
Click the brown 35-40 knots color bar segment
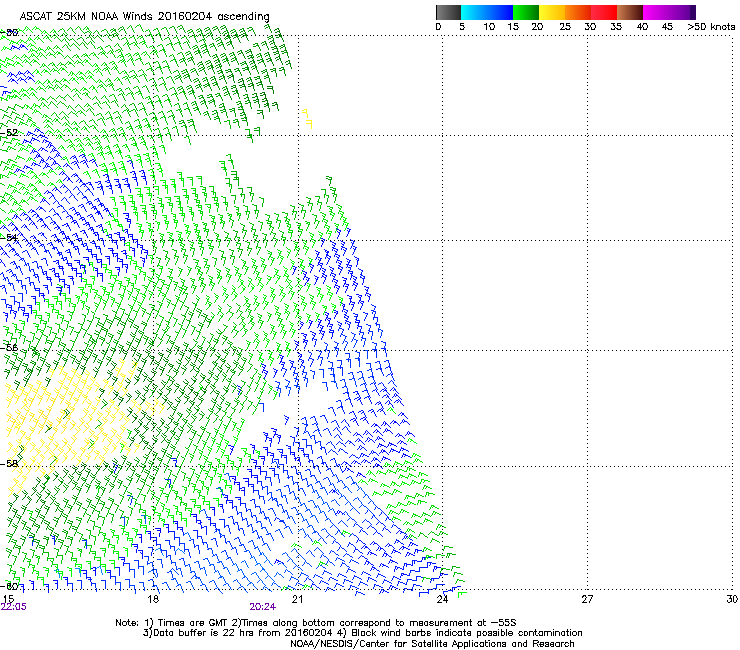pos(630,12)
